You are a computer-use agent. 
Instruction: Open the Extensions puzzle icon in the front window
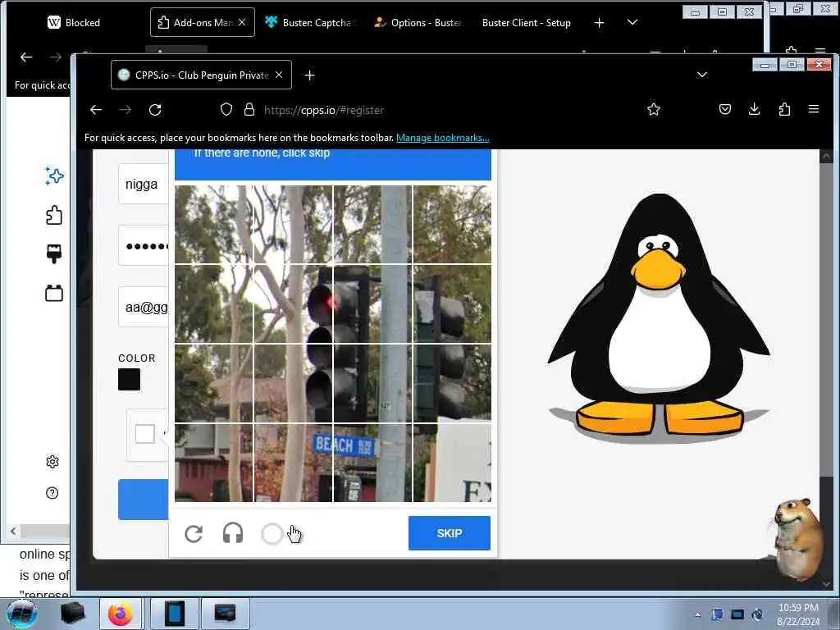[784, 110]
